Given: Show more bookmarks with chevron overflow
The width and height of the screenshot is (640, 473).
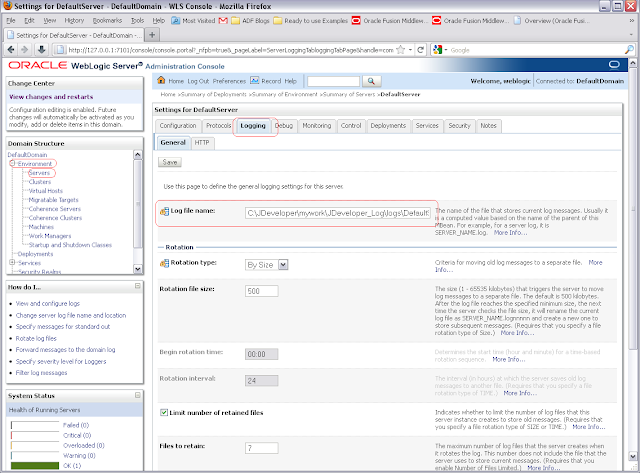Looking at the screenshot, I should tap(631, 20).
